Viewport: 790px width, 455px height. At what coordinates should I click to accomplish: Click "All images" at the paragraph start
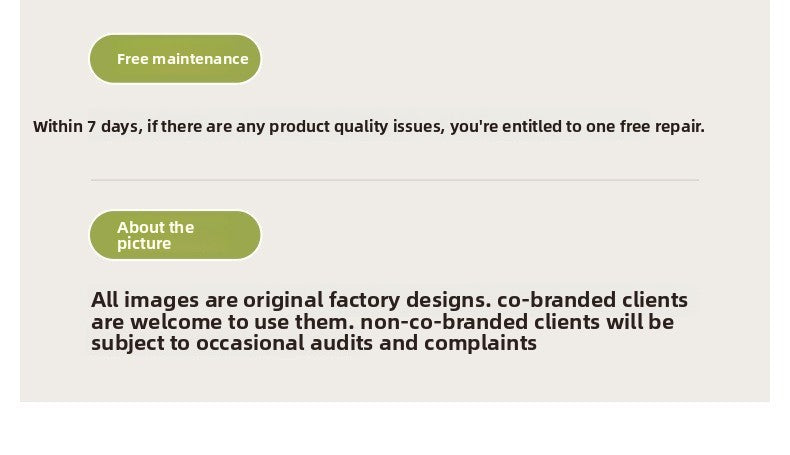coord(145,300)
